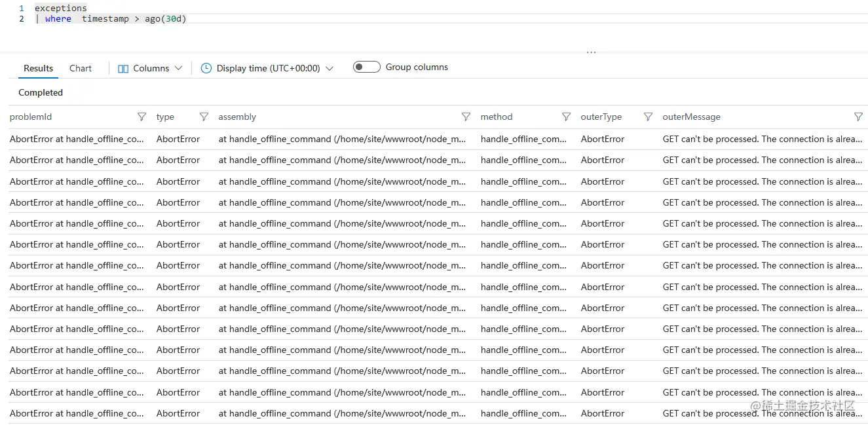
Task: Click line number 2 in the query gutter
Action: (22, 18)
